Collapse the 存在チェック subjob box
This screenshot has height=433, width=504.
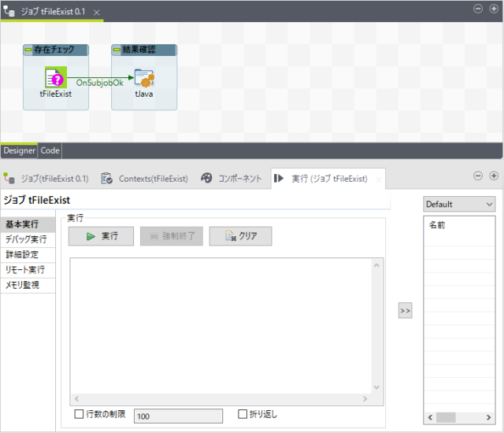[x=28, y=50]
